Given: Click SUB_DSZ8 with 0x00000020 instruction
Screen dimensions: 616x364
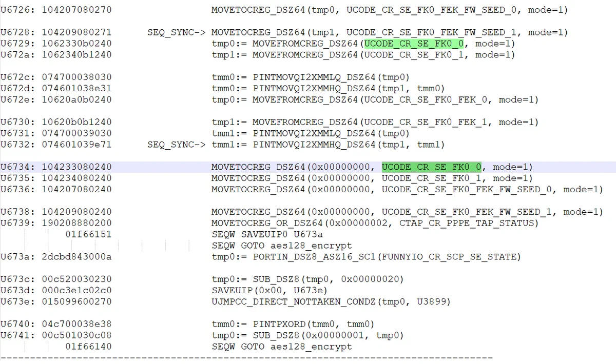Looking at the screenshot, I should point(308,279).
